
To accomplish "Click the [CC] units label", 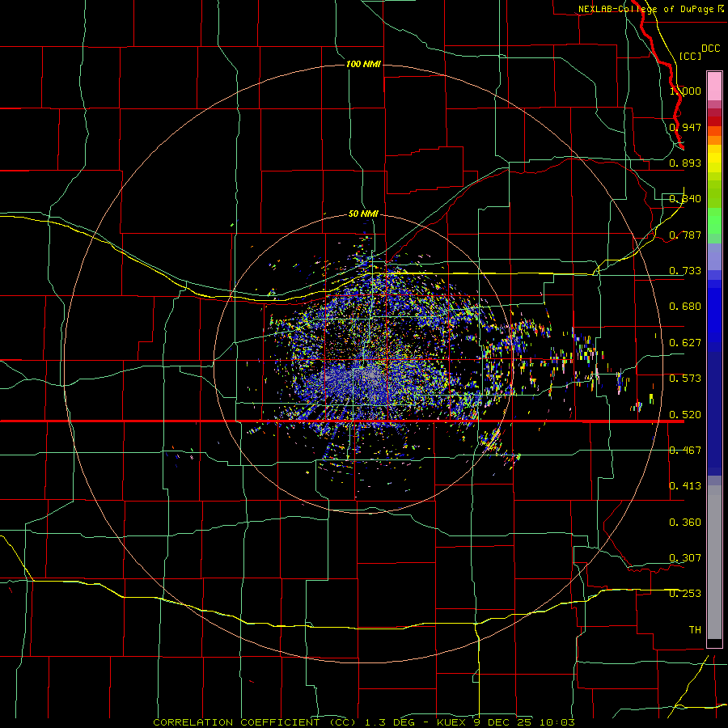I will [690, 56].
